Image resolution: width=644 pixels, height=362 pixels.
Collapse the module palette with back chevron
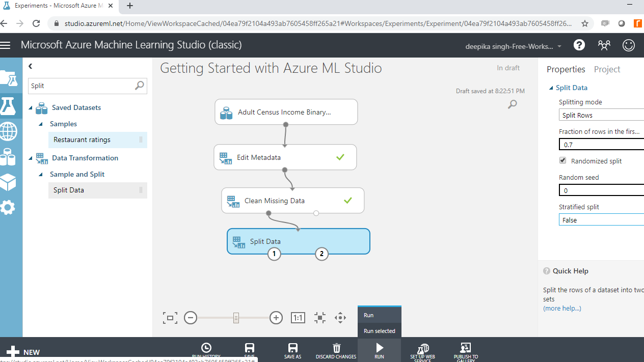point(31,66)
